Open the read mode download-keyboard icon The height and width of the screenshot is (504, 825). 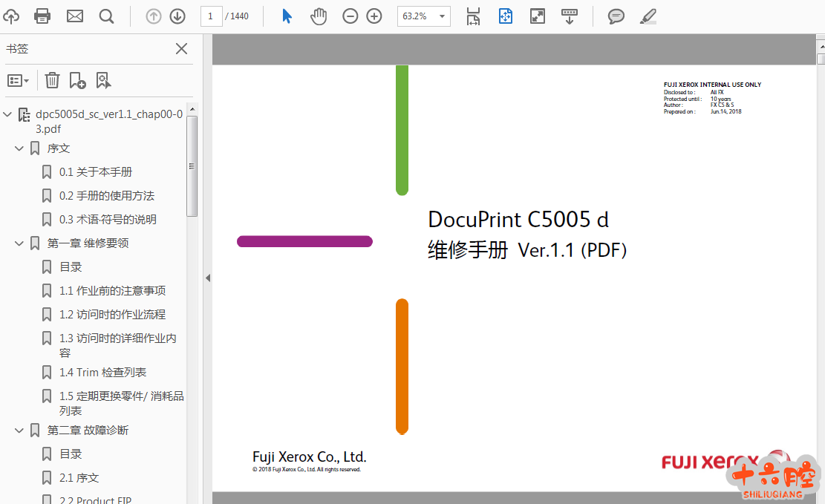pos(570,16)
